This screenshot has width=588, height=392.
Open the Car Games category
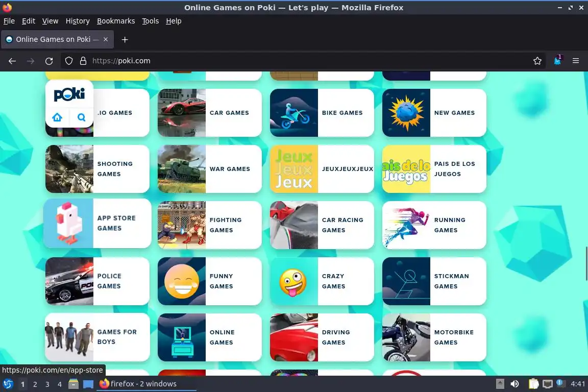(x=210, y=112)
